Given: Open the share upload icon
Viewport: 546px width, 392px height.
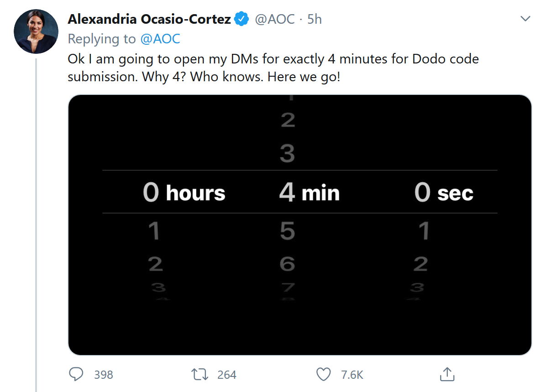Looking at the screenshot, I should click(447, 374).
